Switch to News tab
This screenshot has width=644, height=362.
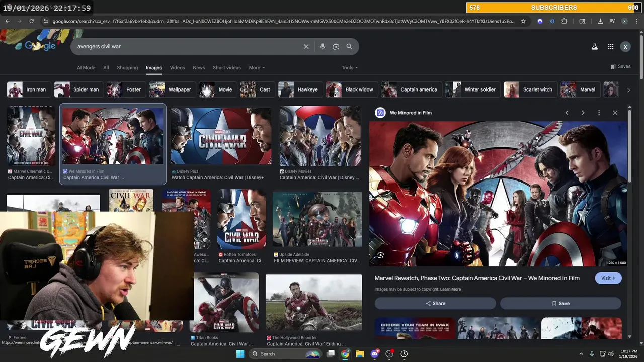tap(199, 68)
